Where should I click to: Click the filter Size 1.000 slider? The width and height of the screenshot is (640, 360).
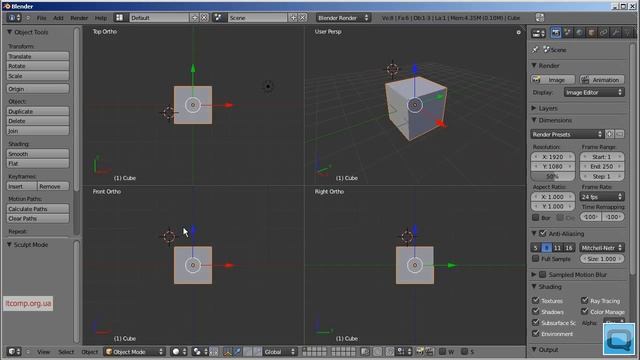tap(602, 258)
